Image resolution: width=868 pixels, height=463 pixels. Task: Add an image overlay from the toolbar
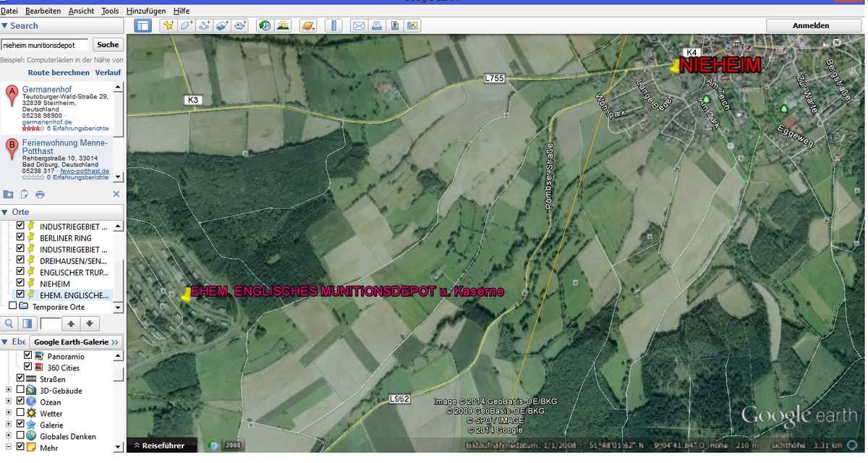223,26
